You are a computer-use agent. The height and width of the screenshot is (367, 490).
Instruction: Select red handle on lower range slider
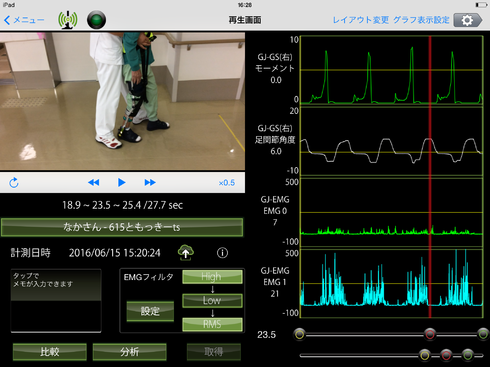[446, 355]
